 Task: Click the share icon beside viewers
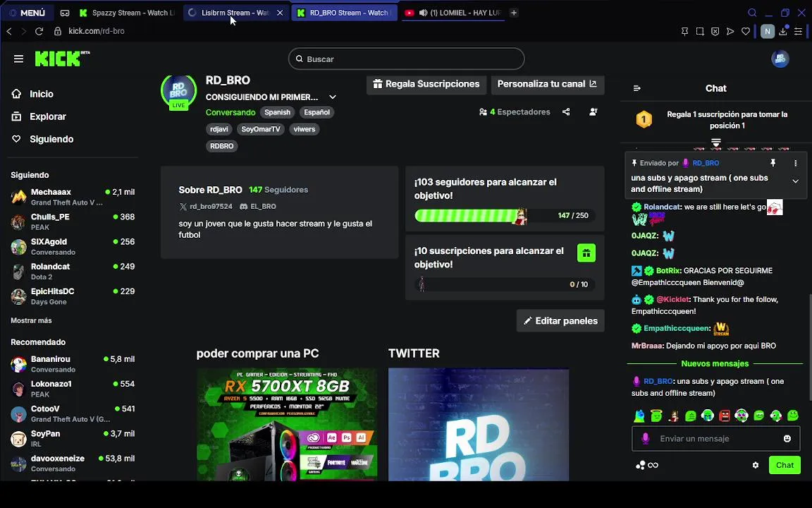pos(566,112)
